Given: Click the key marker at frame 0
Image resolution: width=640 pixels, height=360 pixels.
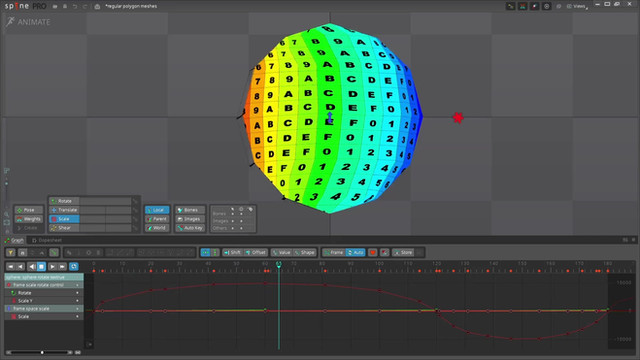Looking at the screenshot, I should [94, 271].
